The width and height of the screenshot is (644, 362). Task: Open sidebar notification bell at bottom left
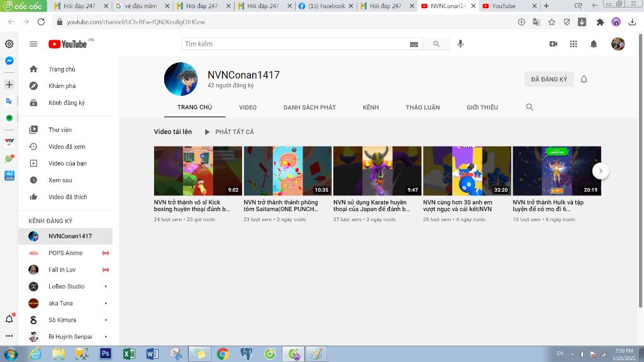[9, 319]
